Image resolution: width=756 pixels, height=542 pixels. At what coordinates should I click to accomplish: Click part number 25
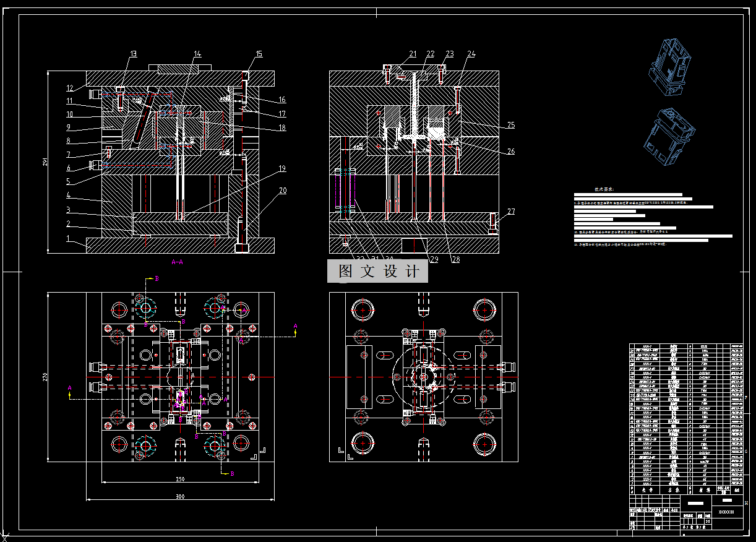[511, 125]
